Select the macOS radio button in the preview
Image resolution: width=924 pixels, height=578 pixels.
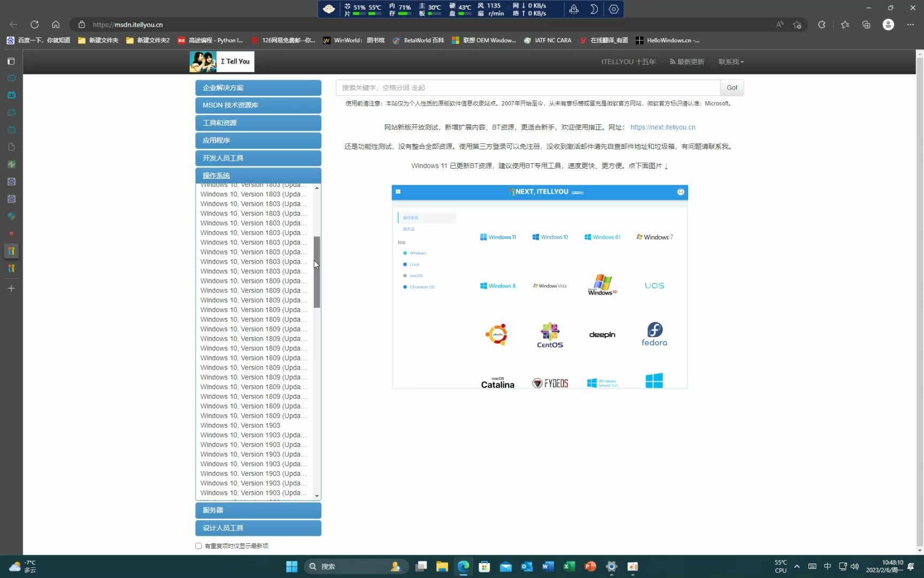(x=405, y=275)
